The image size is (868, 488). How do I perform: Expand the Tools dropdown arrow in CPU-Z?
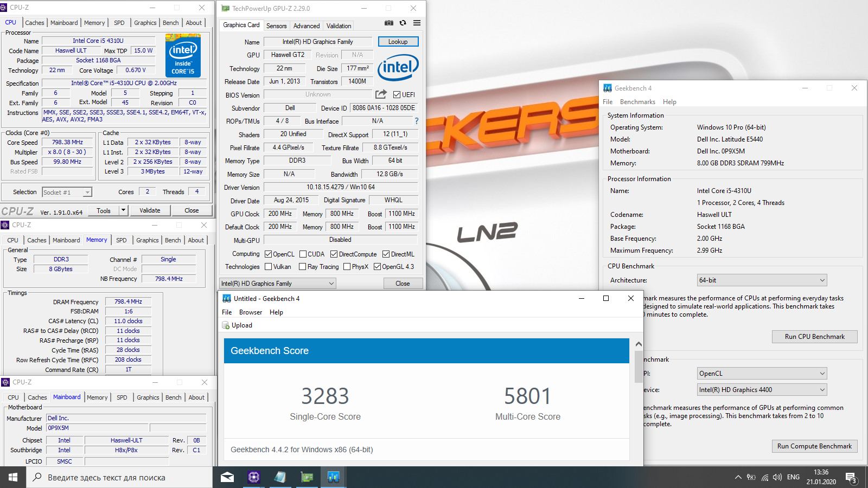pyautogui.click(x=123, y=210)
